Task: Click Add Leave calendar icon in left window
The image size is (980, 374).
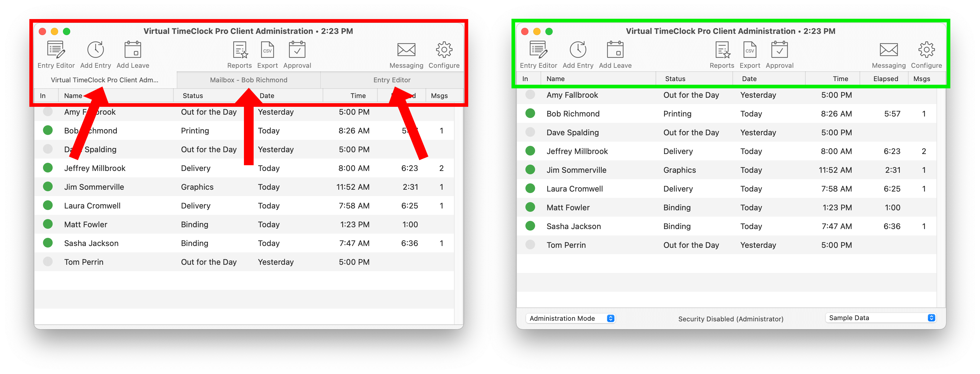Action: (x=133, y=50)
